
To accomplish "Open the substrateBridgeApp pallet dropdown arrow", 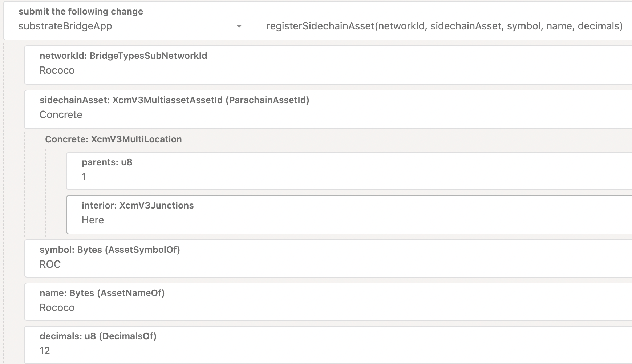I will [239, 26].
